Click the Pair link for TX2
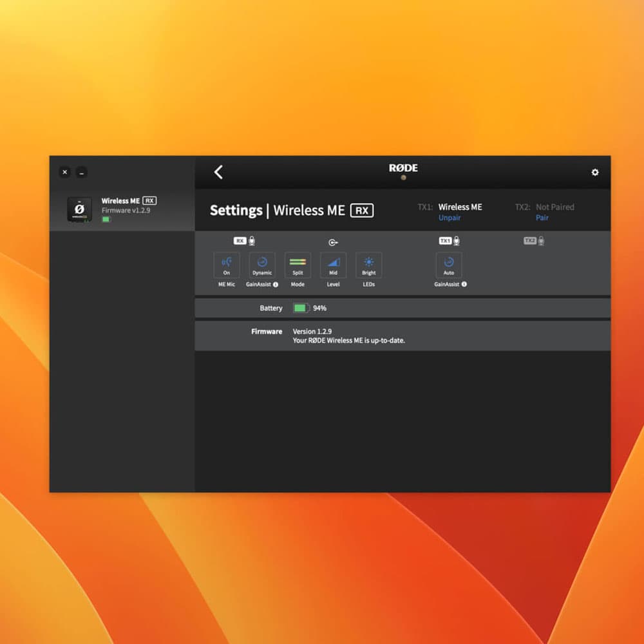This screenshot has height=644, width=644. [x=542, y=218]
